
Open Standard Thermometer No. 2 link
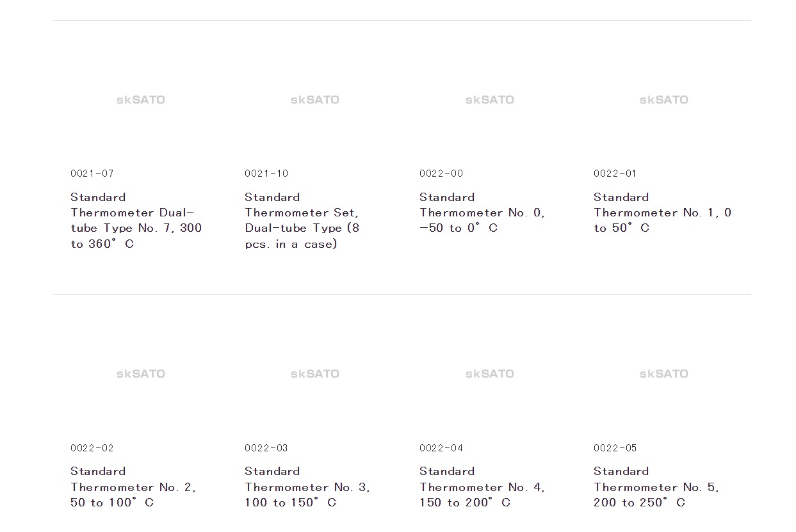pyautogui.click(x=133, y=487)
